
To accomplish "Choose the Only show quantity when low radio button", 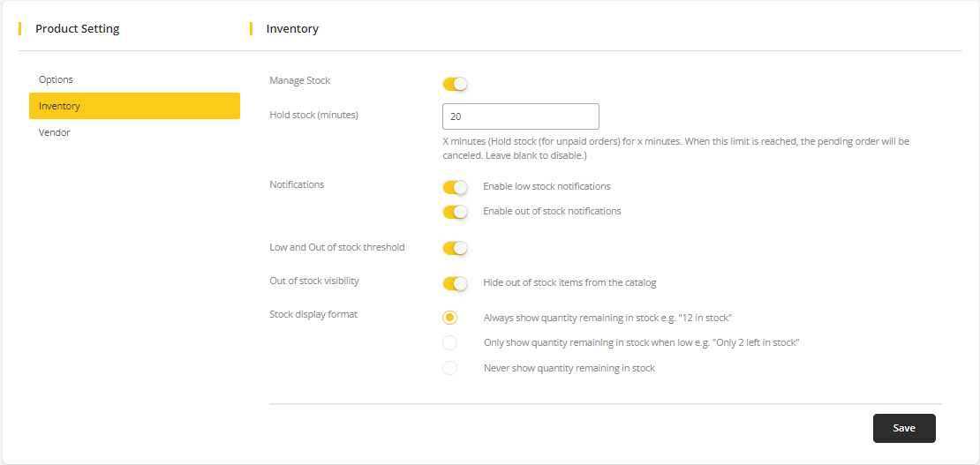I will [450, 342].
